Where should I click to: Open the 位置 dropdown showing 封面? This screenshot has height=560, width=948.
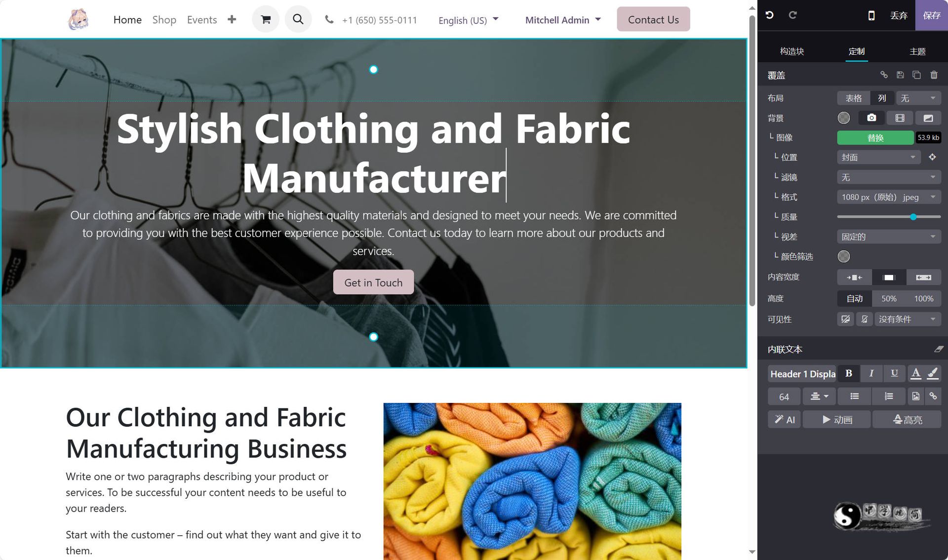tap(879, 157)
